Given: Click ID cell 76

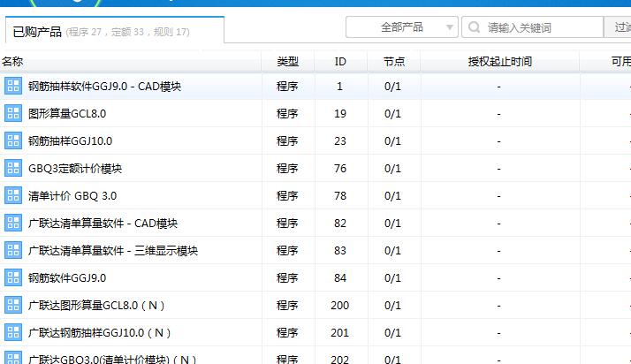Looking at the screenshot, I should [x=340, y=169].
